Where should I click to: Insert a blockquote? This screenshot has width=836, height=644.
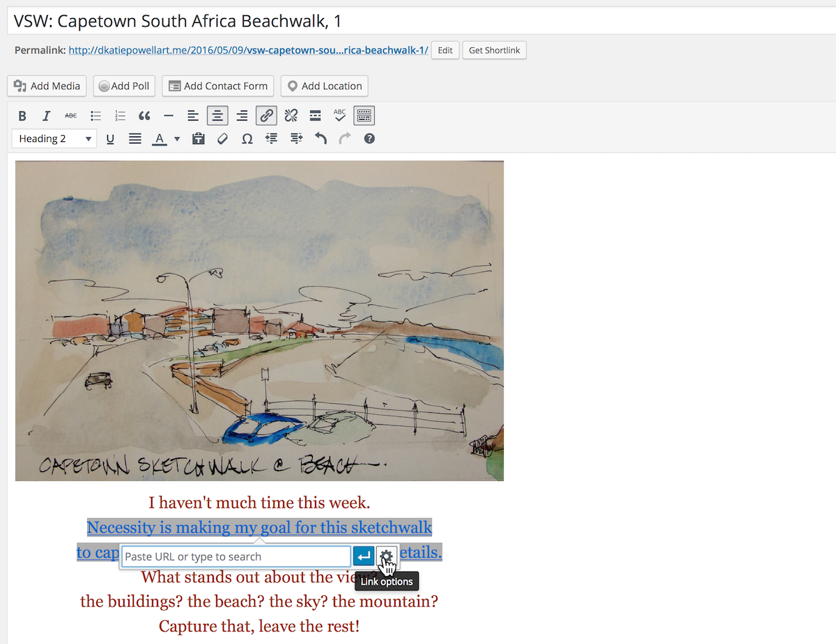[144, 116]
